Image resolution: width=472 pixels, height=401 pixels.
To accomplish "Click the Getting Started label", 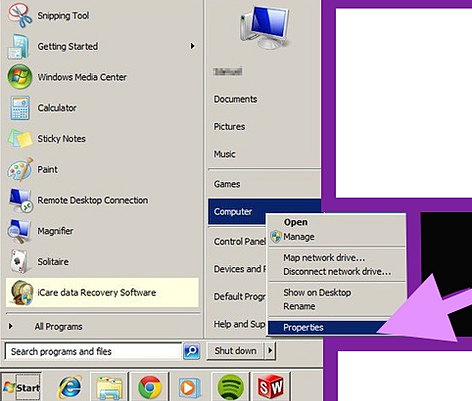I will pyautogui.click(x=68, y=46).
